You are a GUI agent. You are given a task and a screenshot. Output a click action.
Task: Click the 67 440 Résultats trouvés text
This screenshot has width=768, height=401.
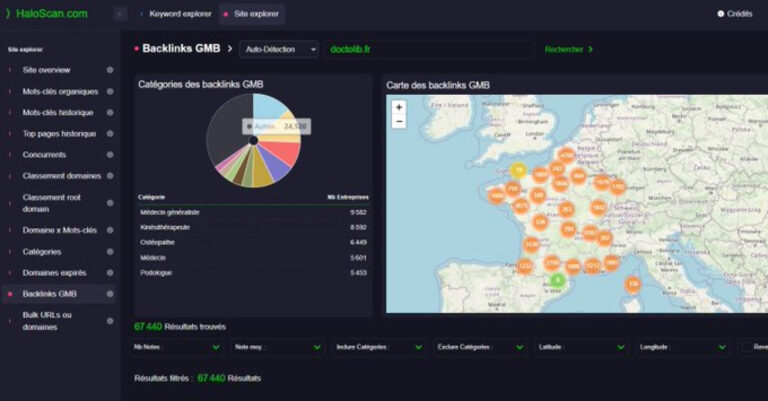pyautogui.click(x=180, y=327)
